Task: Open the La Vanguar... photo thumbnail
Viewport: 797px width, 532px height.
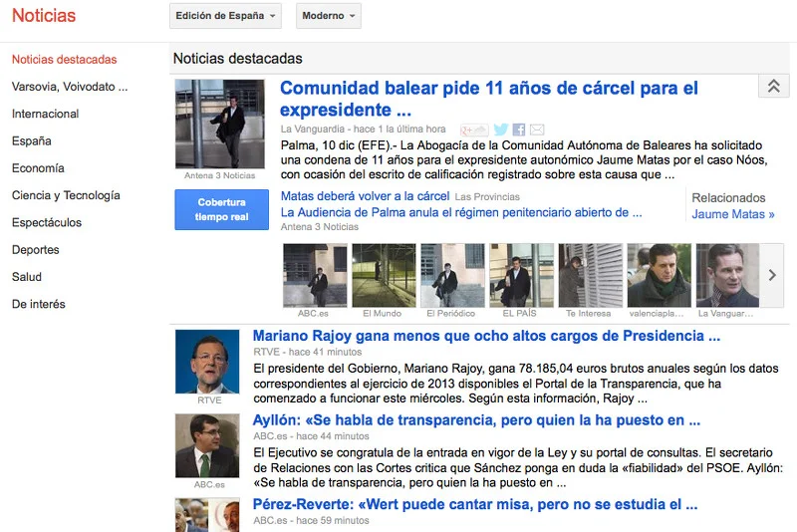Action: coord(727,275)
